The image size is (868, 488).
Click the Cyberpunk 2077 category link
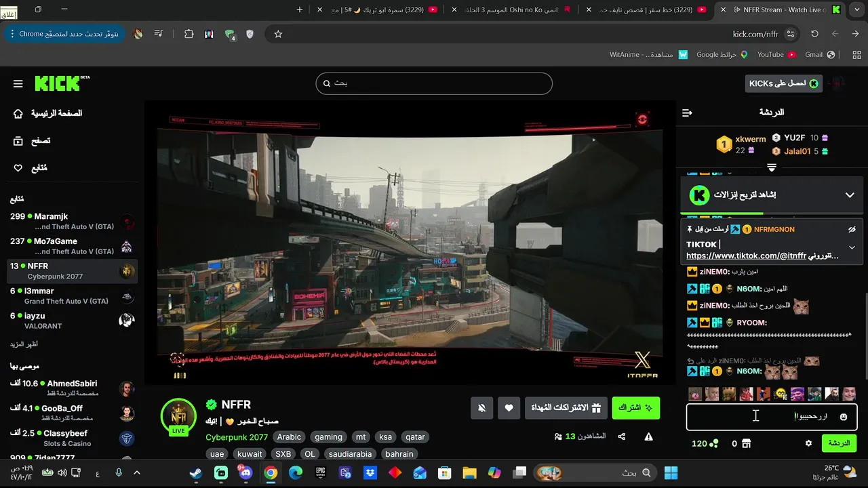tap(237, 437)
